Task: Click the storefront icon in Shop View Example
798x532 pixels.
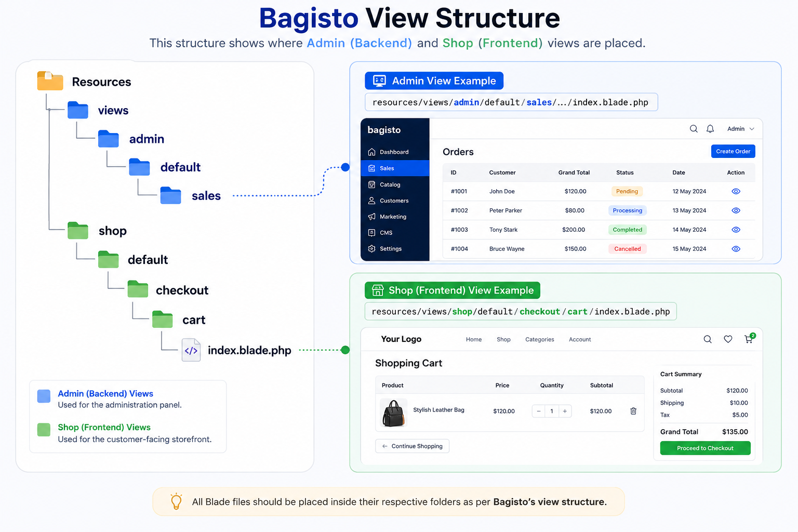Action: pyautogui.click(x=378, y=290)
